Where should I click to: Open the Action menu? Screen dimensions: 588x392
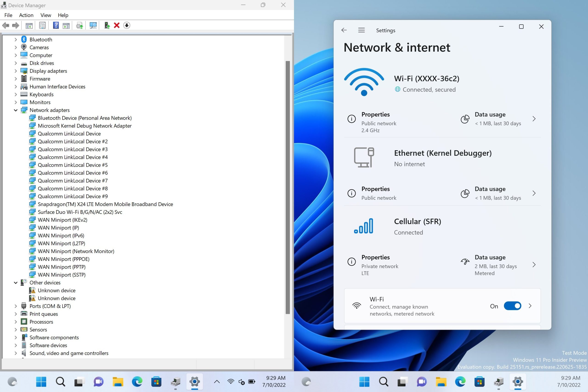(x=26, y=15)
